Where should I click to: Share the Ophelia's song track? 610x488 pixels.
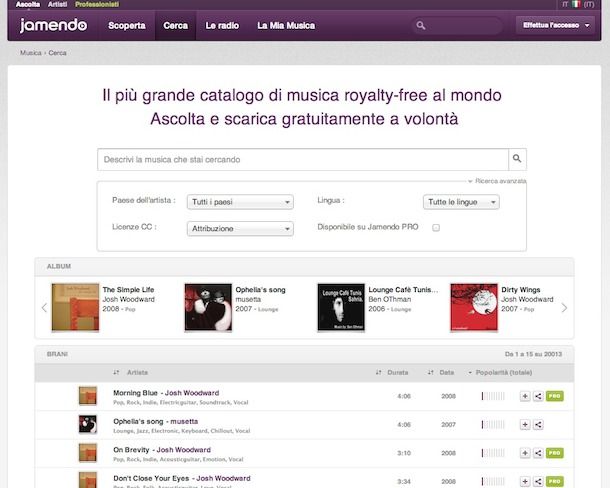538,425
